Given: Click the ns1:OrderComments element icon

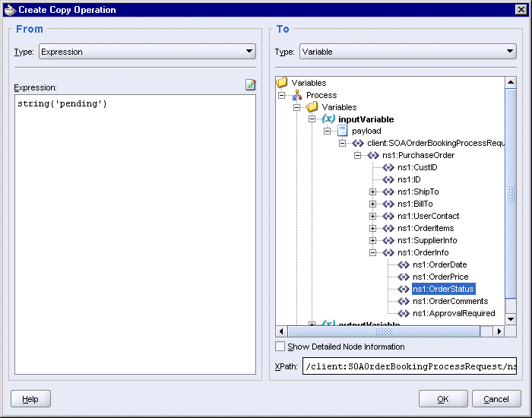Looking at the screenshot, I should click(404, 301).
